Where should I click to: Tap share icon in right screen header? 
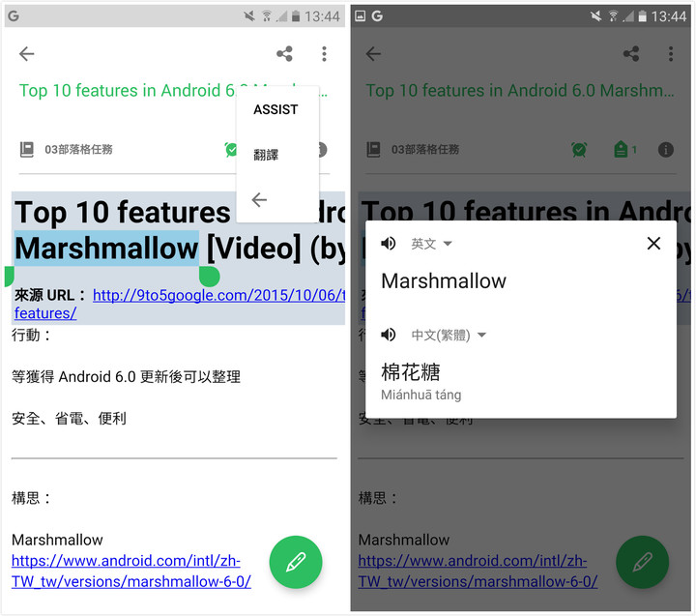point(631,54)
